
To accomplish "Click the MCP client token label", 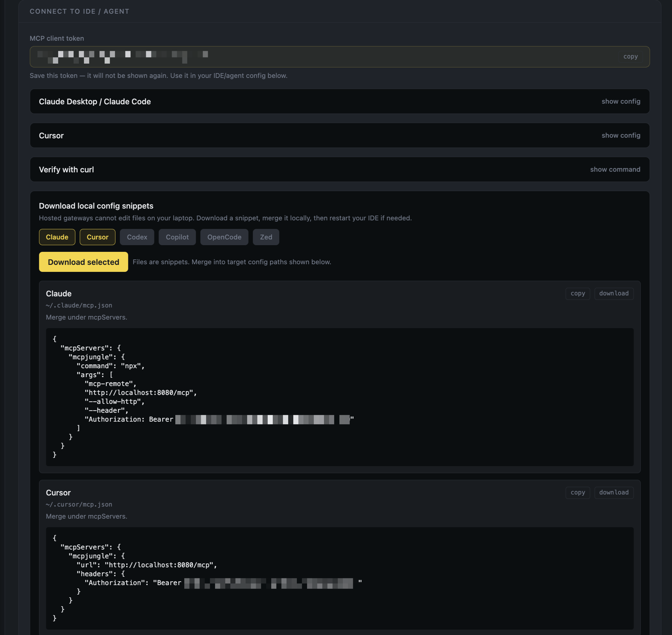I will coord(57,38).
